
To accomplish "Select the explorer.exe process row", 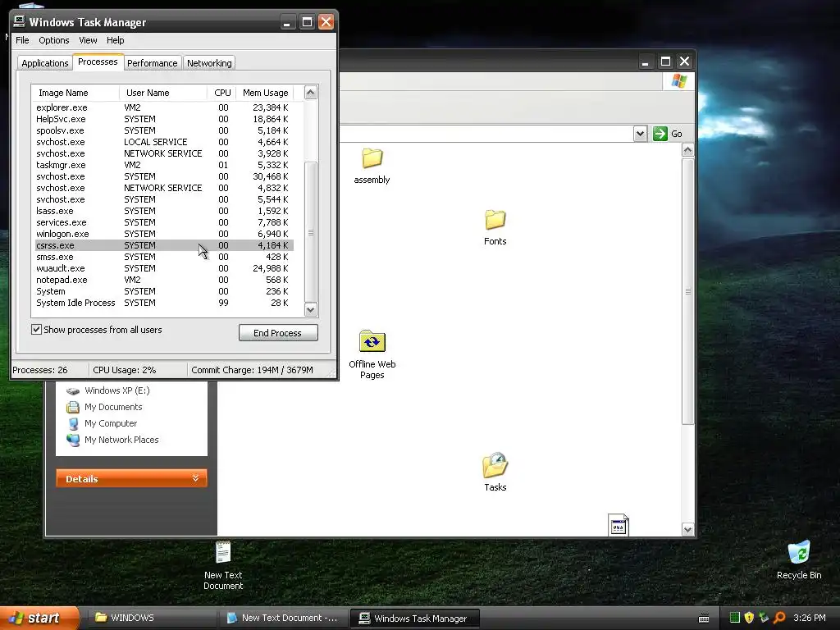I will [x=163, y=107].
